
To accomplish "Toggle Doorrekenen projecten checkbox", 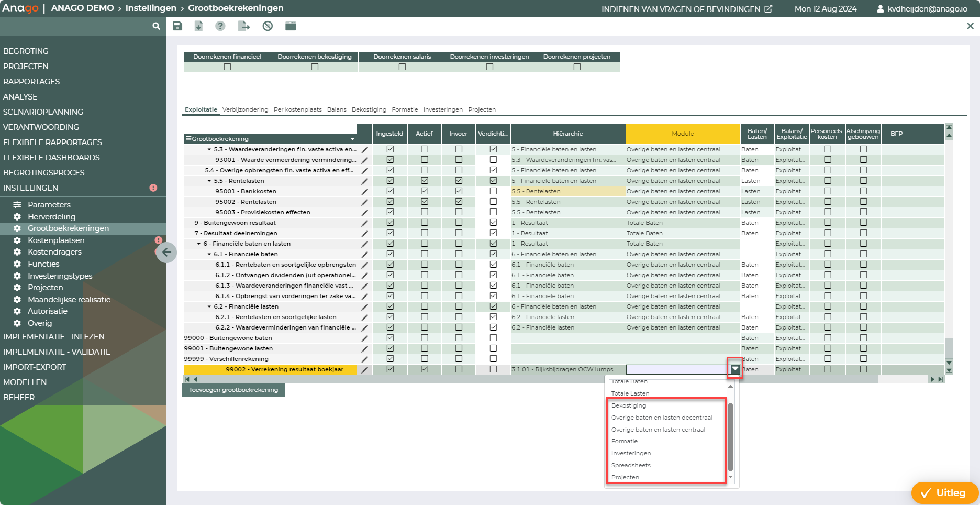I will (577, 67).
